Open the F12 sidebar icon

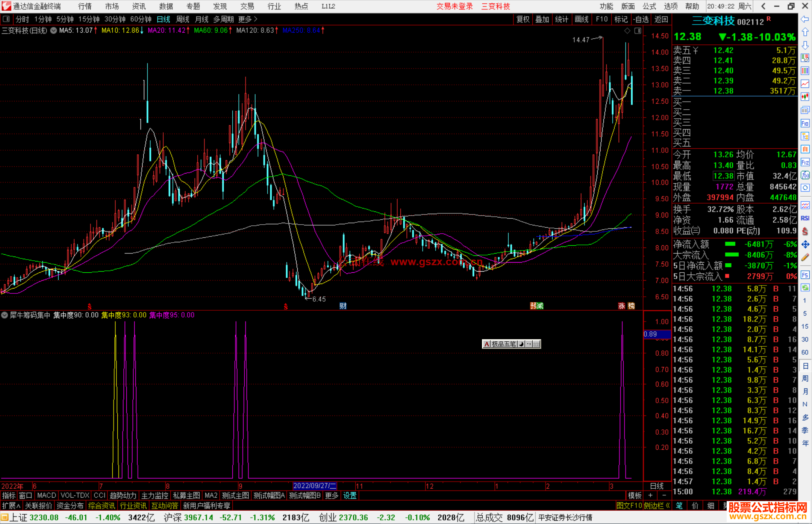tap(805, 162)
